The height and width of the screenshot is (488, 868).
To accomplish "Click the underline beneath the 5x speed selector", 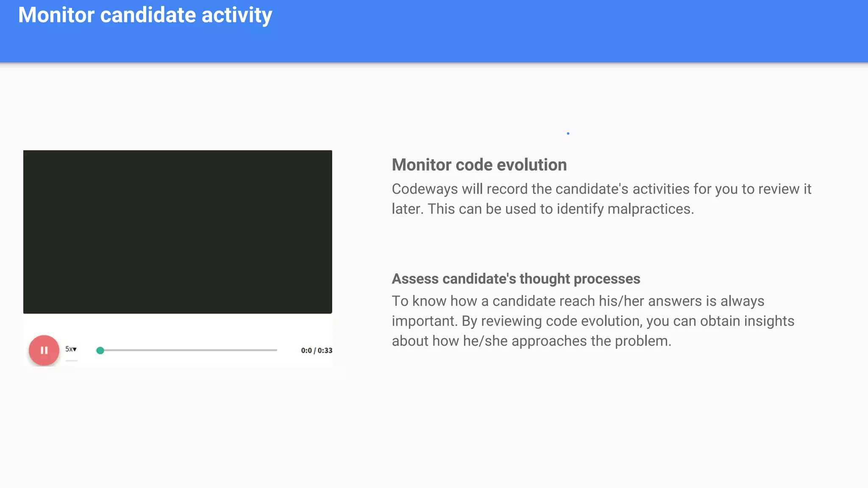I will point(71,360).
